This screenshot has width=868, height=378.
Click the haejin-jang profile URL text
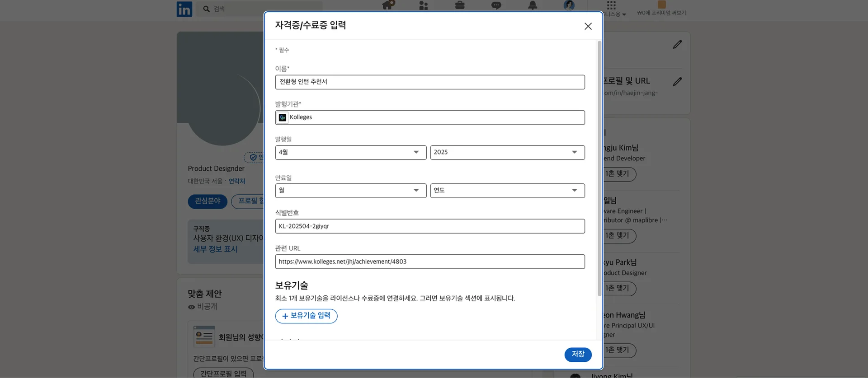(631, 93)
